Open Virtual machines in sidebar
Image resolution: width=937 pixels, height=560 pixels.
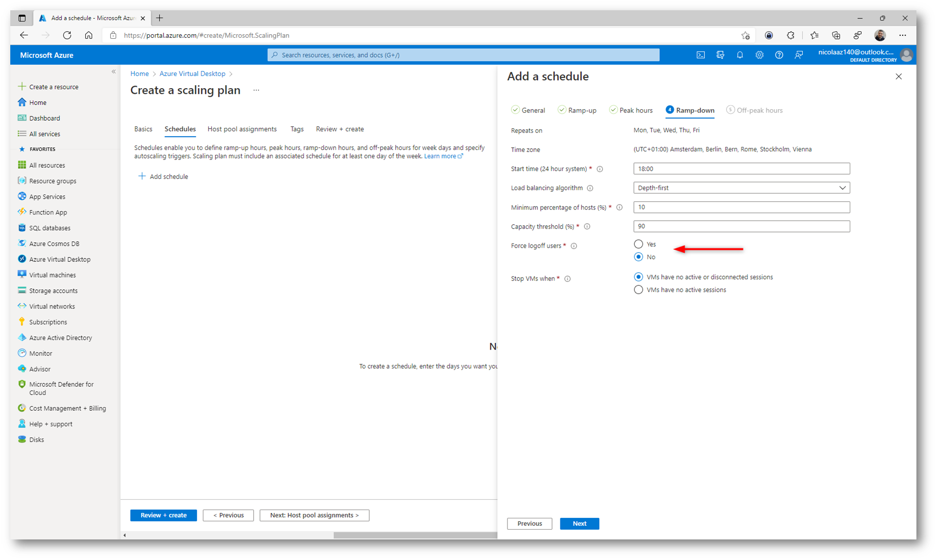click(x=52, y=275)
